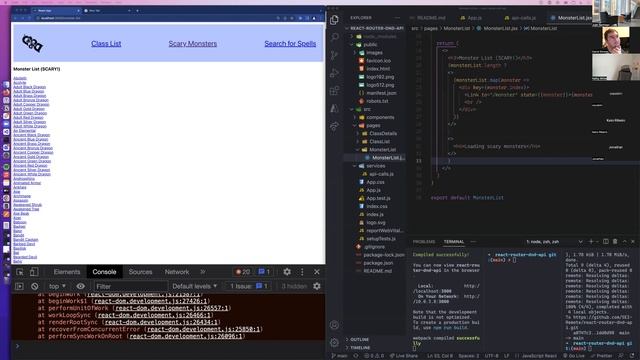Click the main git branch status item
The width and height of the screenshot is (640, 360).
tap(340, 356)
